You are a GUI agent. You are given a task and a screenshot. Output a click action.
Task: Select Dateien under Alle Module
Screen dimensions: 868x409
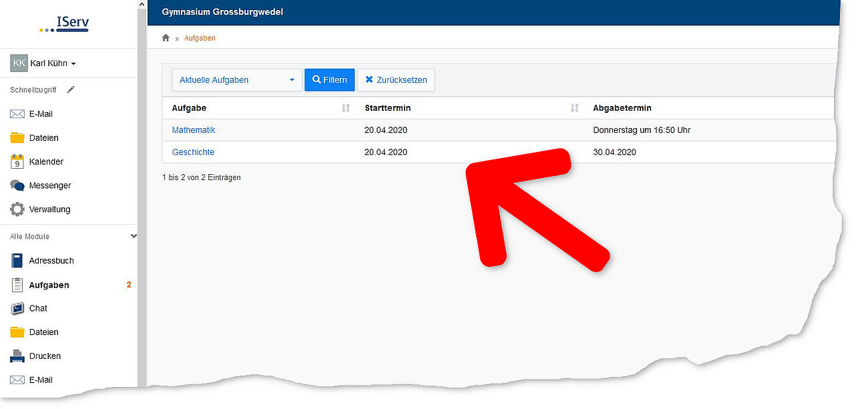coord(43,332)
